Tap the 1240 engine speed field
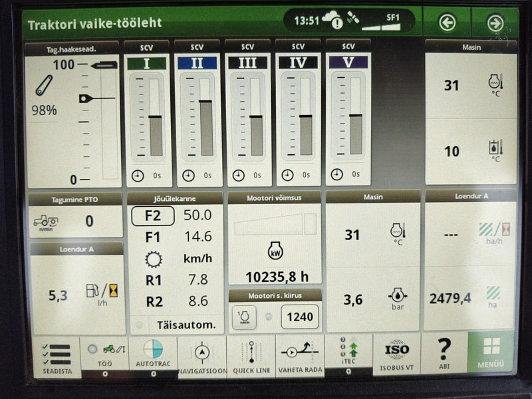The width and height of the screenshot is (532, 399). pos(299,317)
